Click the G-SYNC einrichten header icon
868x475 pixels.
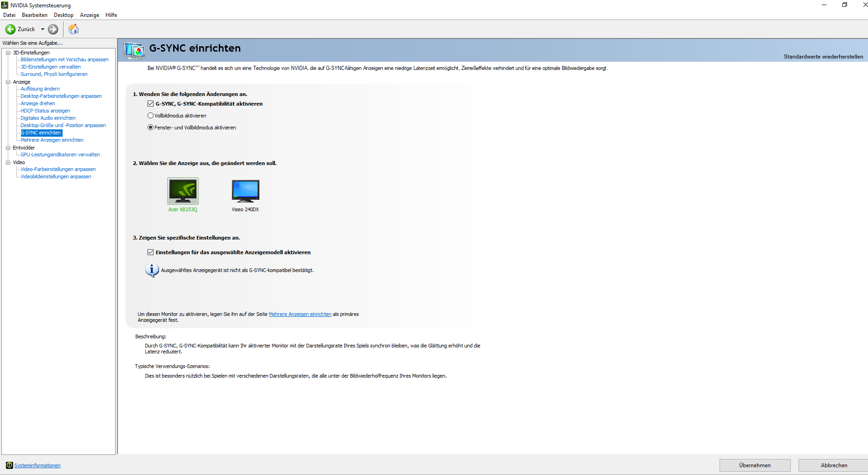pos(134,50)
